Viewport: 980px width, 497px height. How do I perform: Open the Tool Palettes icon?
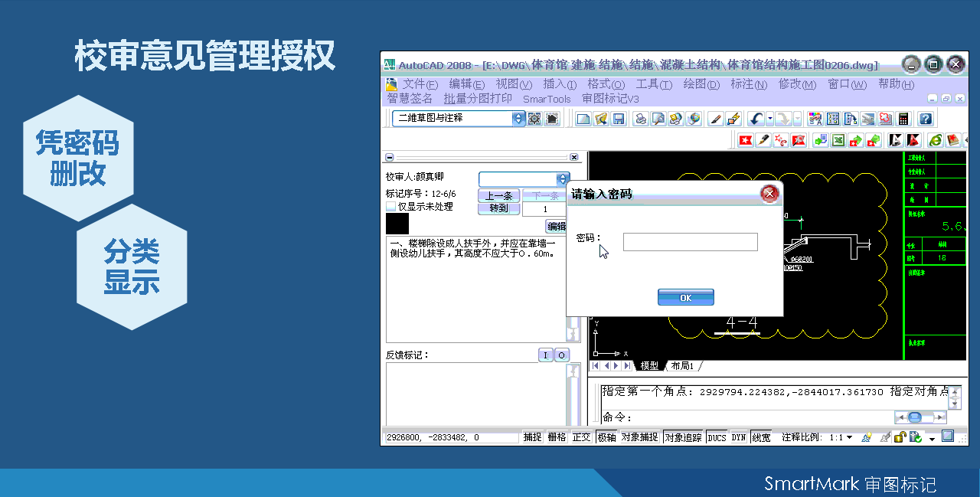pos(851,119)
